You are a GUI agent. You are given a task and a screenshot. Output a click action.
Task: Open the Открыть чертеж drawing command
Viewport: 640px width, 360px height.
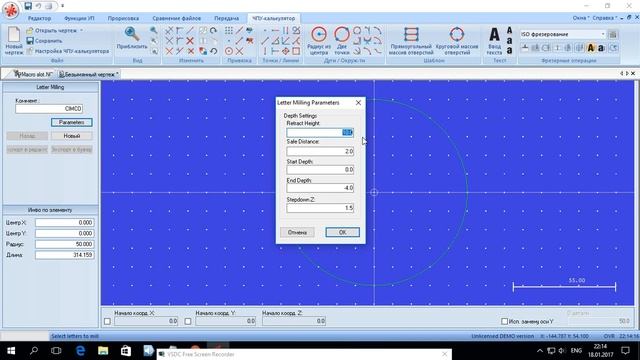[51, 31]
